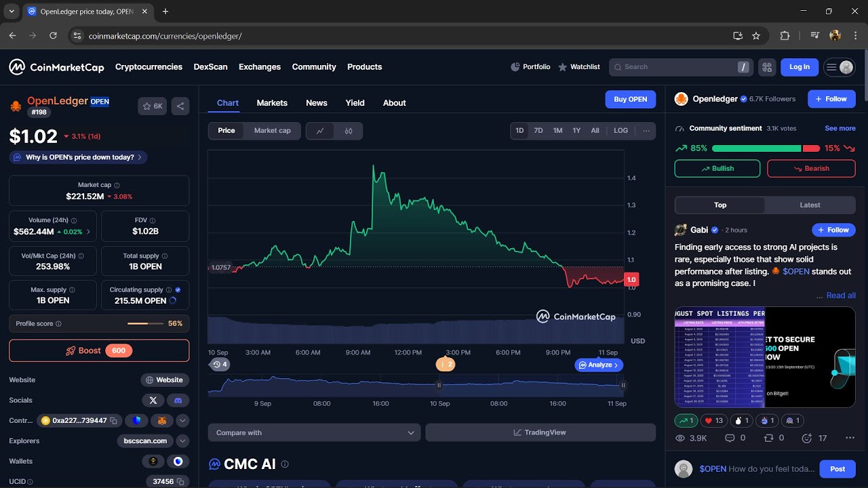This screenshot has height=488, width=868.
Task: Click the chart range left handle
Action: pos(439,385)
